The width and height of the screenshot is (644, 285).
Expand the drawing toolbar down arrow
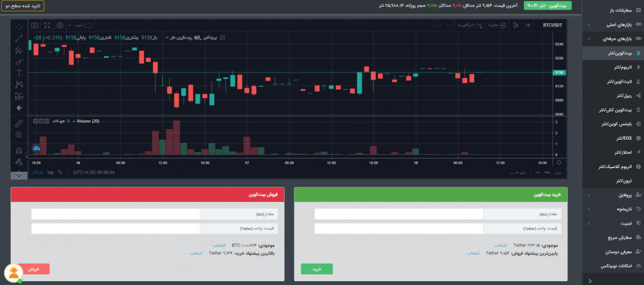pyautogui.click(x=19, y=176)
